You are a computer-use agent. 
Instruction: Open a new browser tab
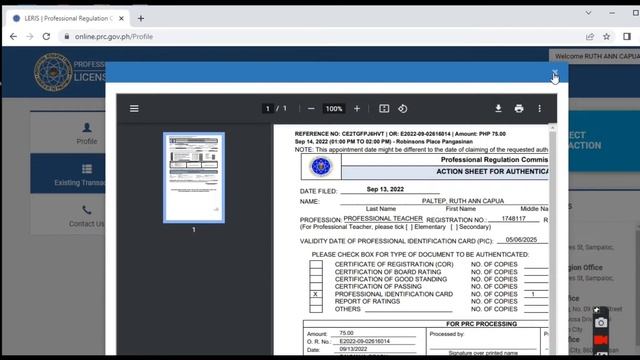[141, 18]
